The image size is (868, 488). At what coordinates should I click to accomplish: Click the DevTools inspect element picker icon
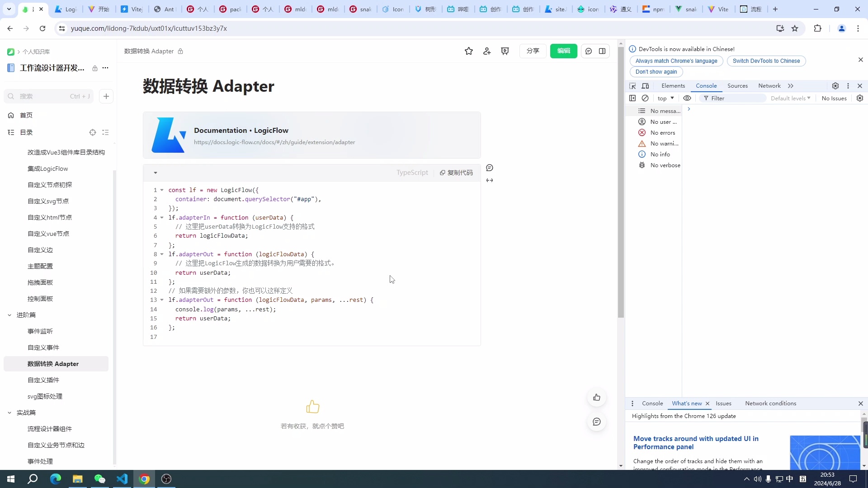pos(632,86)
